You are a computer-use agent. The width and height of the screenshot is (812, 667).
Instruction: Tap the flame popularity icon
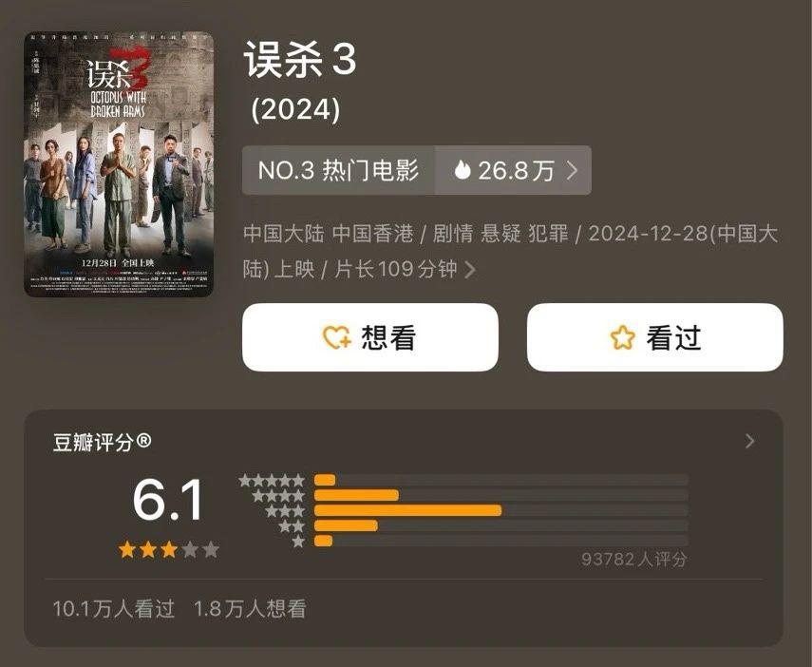[x=462, y=170]
